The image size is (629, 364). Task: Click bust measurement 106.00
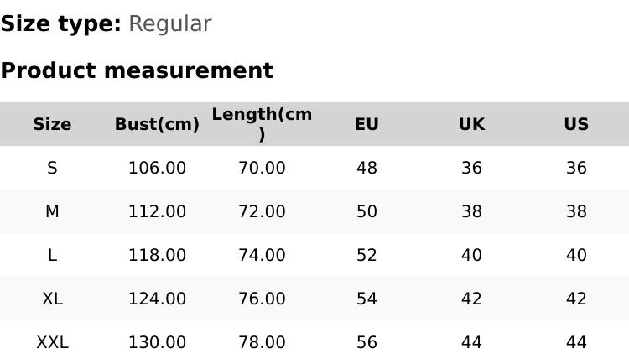[x=157, y=168]
